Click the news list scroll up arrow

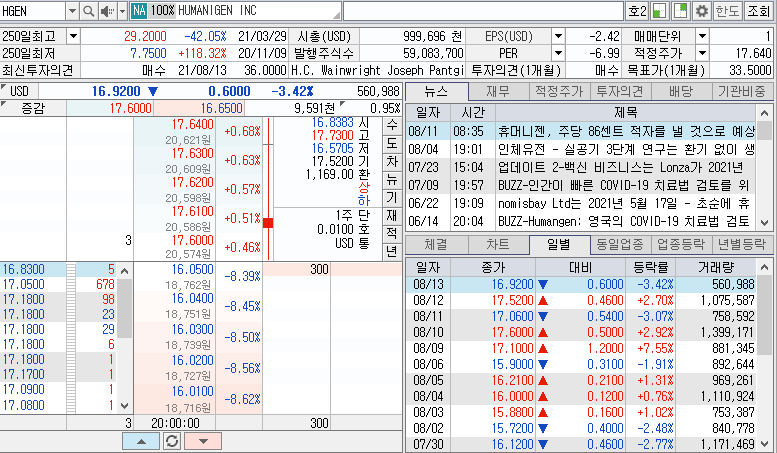pos(765,113)
